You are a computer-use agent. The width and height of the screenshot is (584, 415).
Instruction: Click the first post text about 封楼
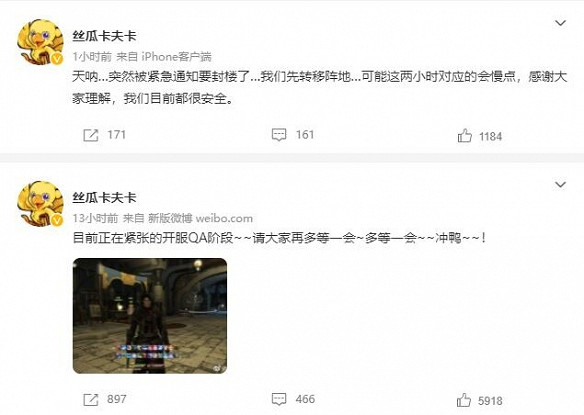[x=320, y=88]
